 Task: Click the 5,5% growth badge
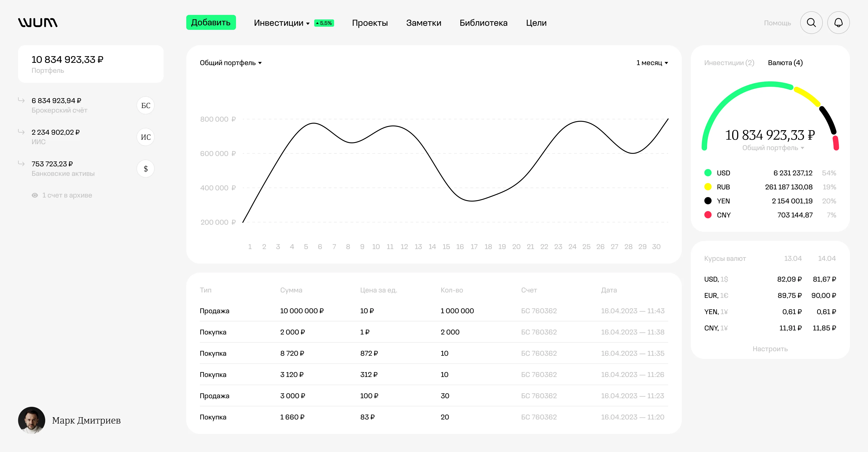pyautogui.click(x=324, y=23)
